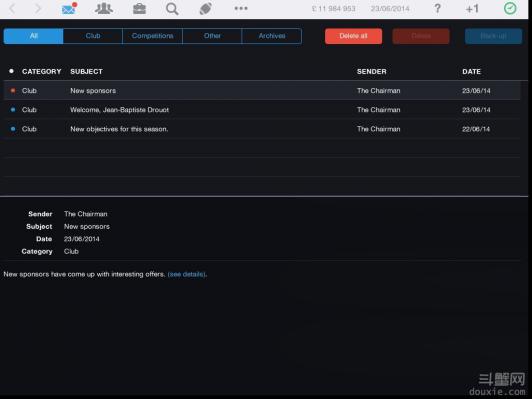Open Welcome, Jean-Baptiste Drouot message
The image size is (532, 399).
point(262,110)
